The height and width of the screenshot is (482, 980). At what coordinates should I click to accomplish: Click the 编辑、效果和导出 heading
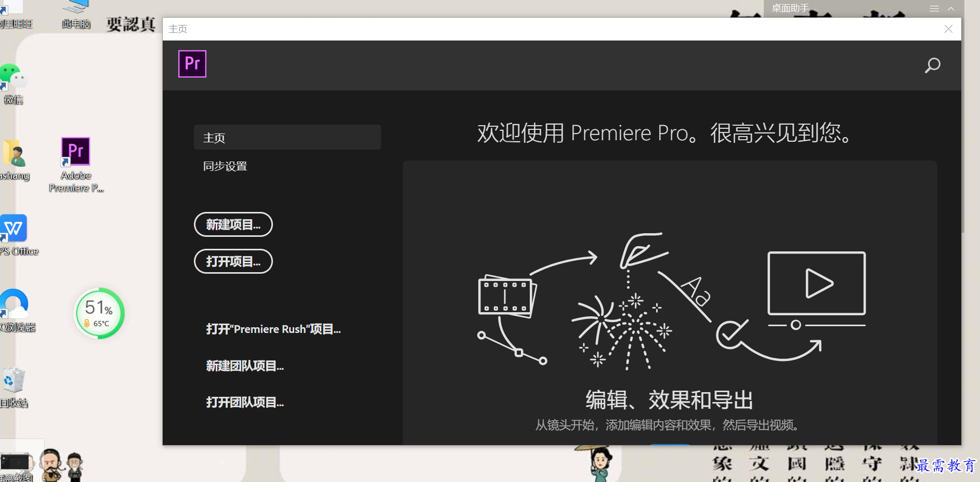click(x=670, y=400)
